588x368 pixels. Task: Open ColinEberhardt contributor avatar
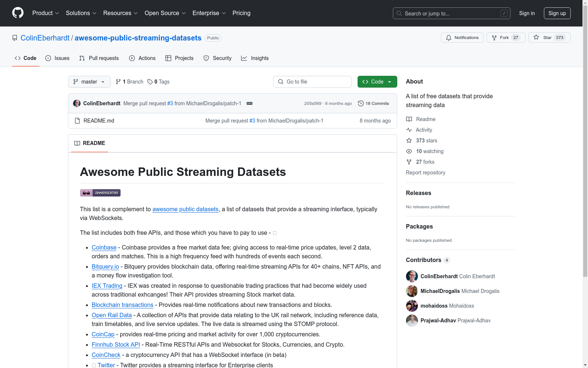[412, 276]
